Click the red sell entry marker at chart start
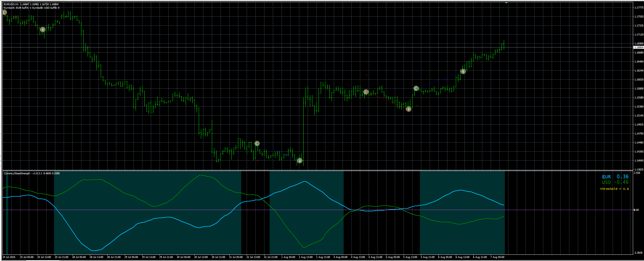Image resolution: width=644 pixels, height=261 pixels. coord(5,13)
